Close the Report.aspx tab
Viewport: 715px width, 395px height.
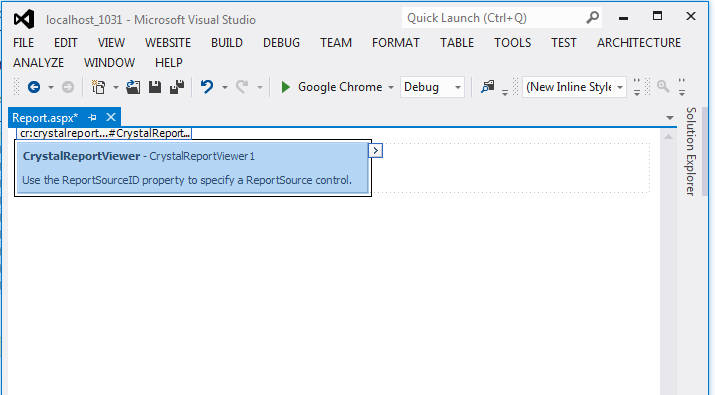[111, 118]
